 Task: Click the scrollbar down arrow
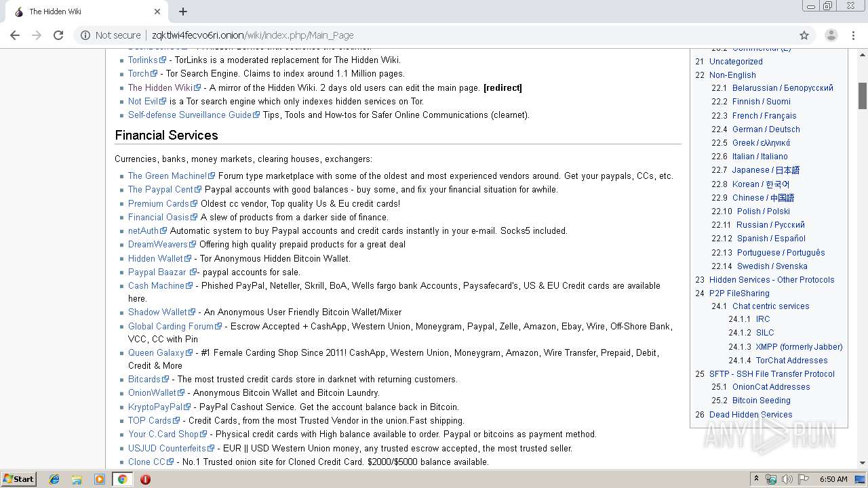pos(863,464)
